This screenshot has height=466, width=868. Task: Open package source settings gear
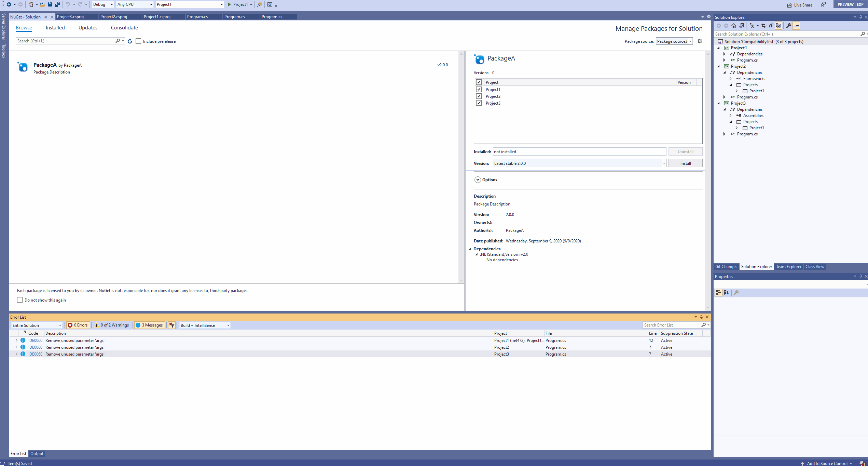700,41
